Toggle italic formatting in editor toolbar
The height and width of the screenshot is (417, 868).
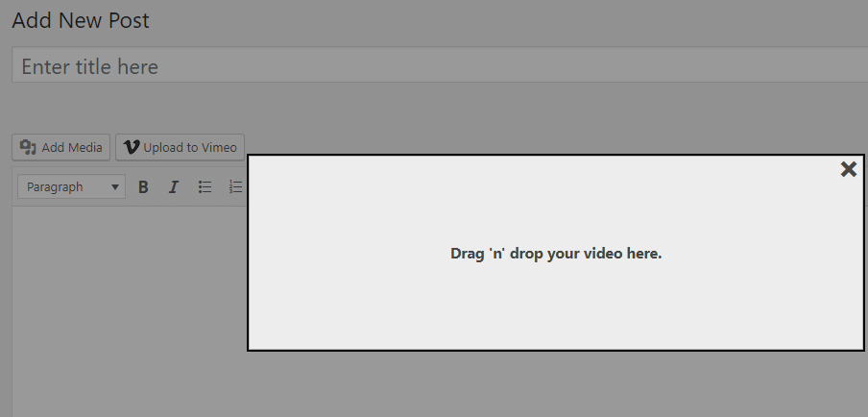point(174,187)
